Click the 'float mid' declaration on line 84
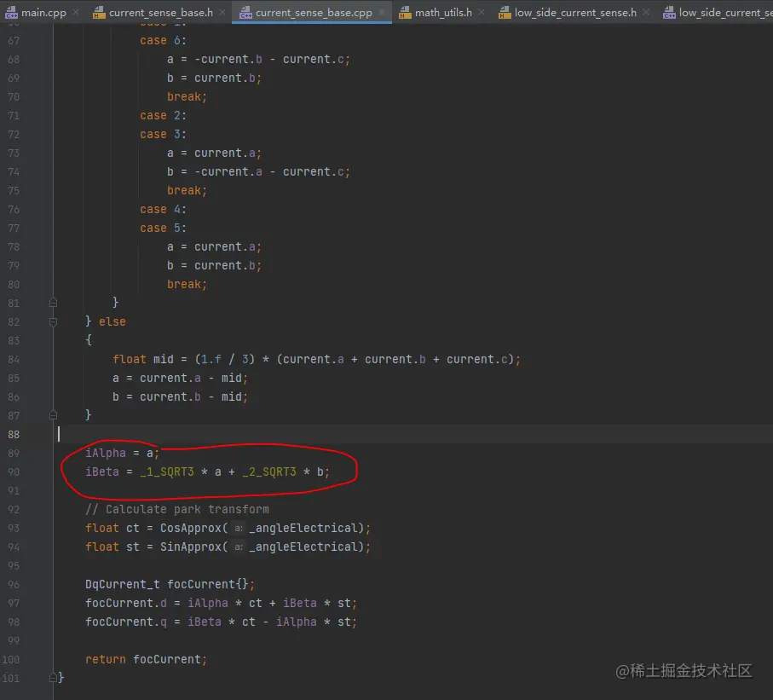This screenshot has height=700, width=773. [143, 359]
